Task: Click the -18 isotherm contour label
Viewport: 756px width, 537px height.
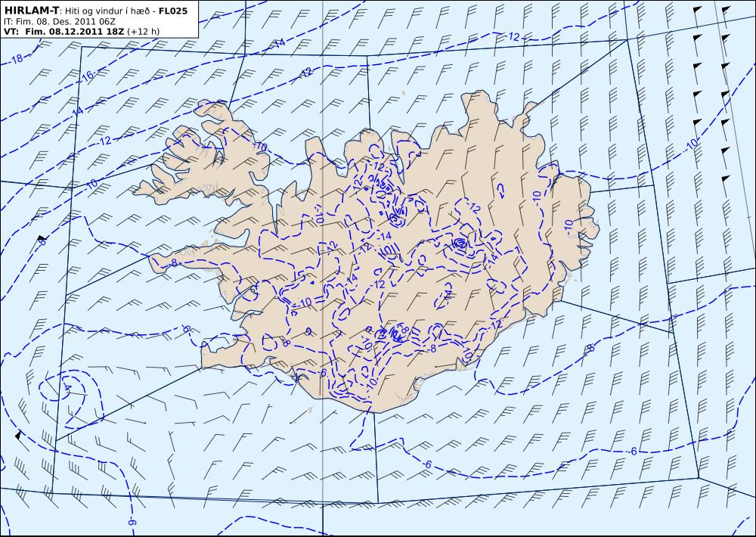Action: pyautogui.click(x=16, y=59)
